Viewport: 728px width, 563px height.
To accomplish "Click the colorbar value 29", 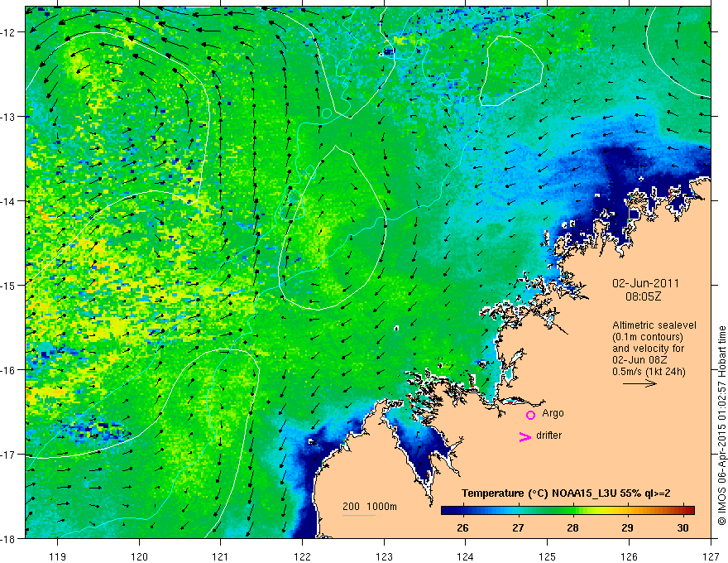I will point(627,527).
